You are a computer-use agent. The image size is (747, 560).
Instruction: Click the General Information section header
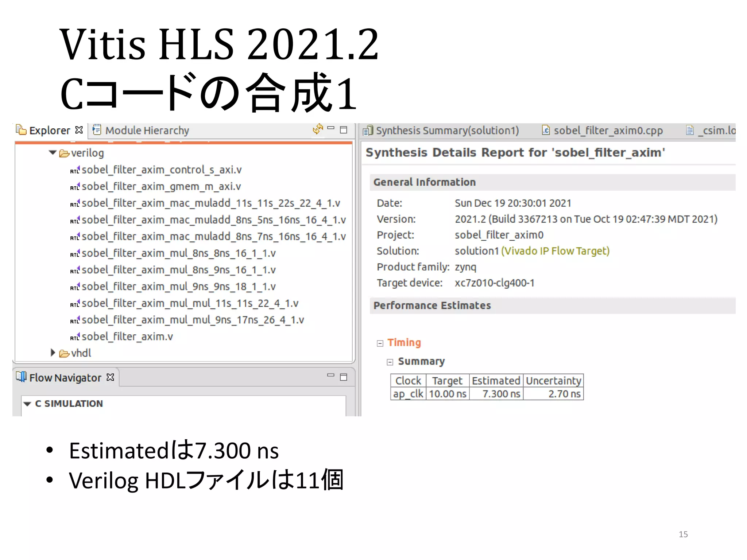[x=553, y=182]
